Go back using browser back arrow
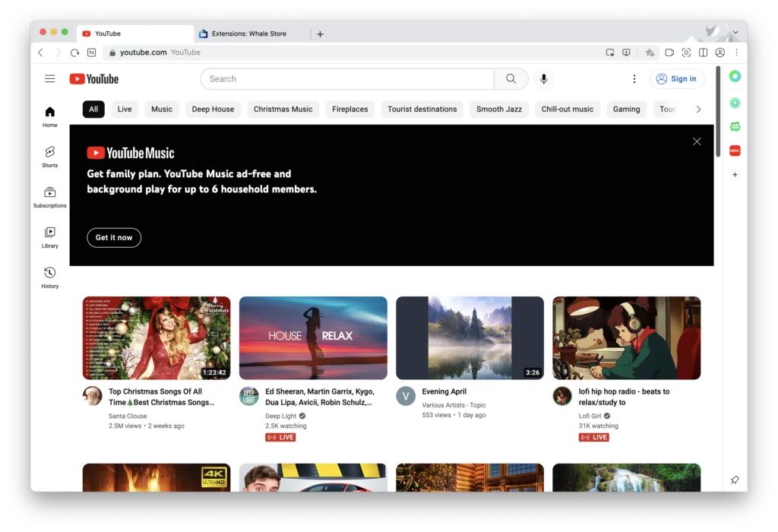 pos(41,52)
